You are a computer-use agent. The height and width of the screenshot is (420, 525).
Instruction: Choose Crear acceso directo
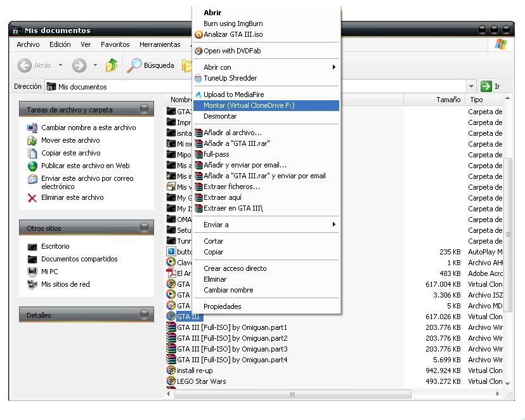266,268
